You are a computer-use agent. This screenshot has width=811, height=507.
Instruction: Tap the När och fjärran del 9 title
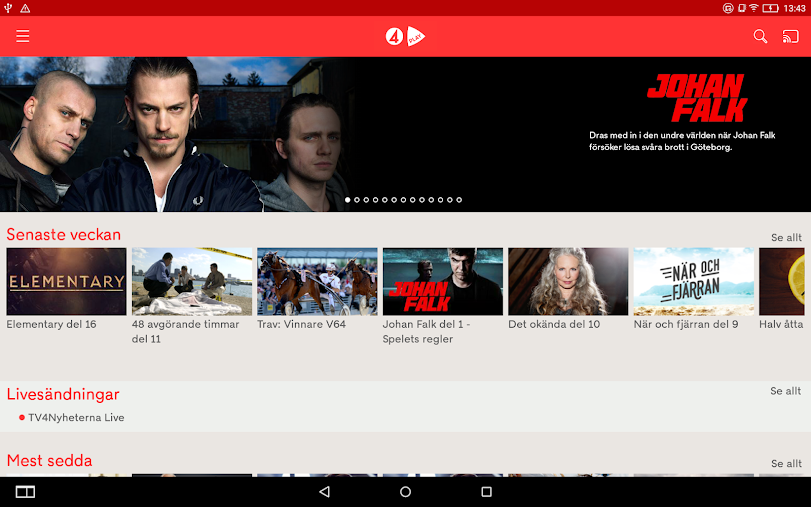click(686, 324)
